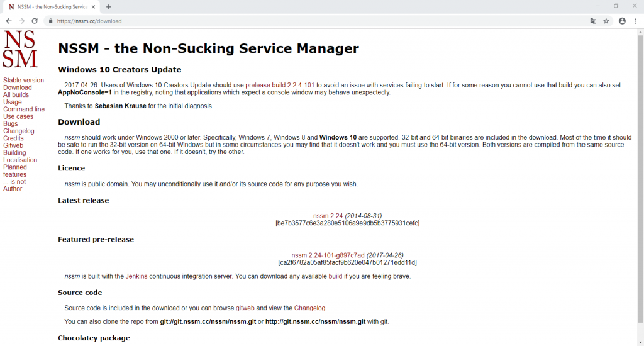
Task: Open the Building sidebar link
Action: tap(14, 152)
